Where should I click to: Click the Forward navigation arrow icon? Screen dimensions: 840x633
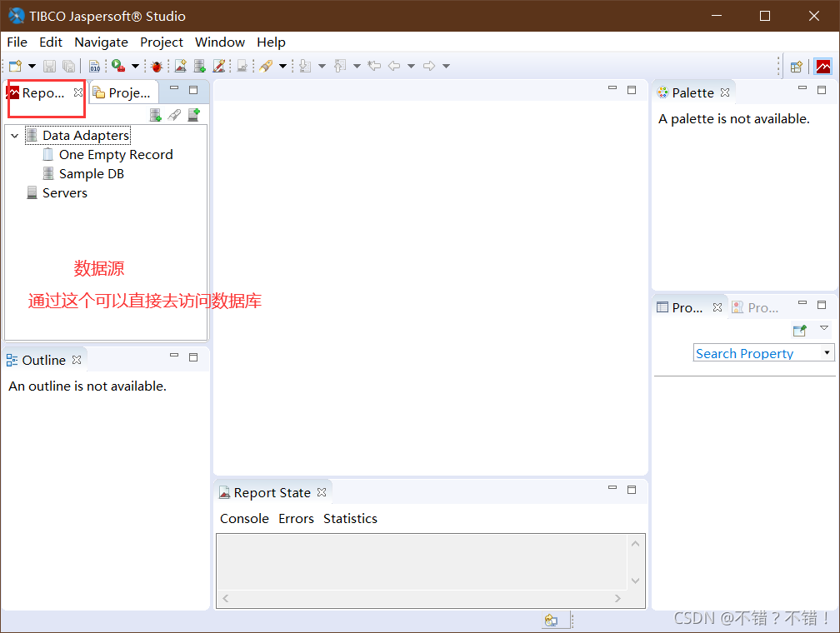point(429,66)
